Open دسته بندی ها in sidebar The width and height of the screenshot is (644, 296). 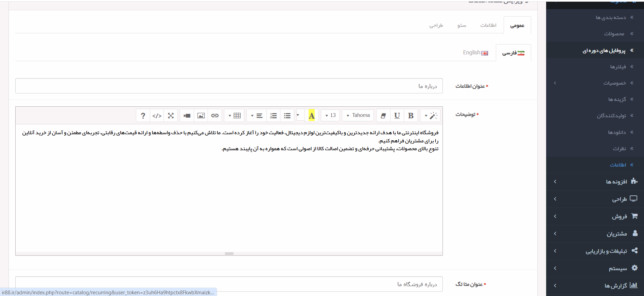pyautogui.click(x=595, y=17)
